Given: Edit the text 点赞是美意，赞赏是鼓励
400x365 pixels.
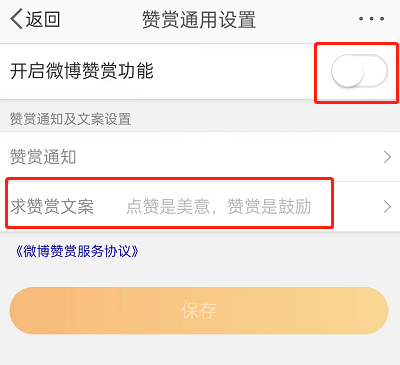Looking at the screenshot, I should [x=219, y=206].
